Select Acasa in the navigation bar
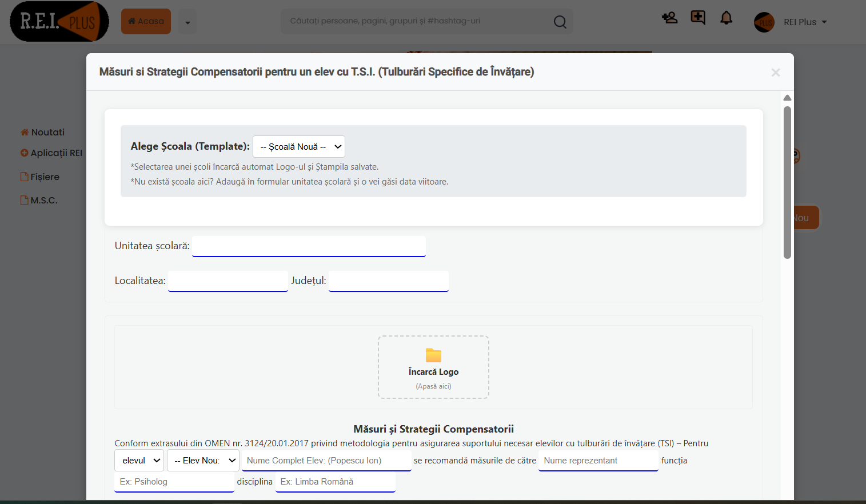Viewport: 866px width, 504px height. [146, 21]
